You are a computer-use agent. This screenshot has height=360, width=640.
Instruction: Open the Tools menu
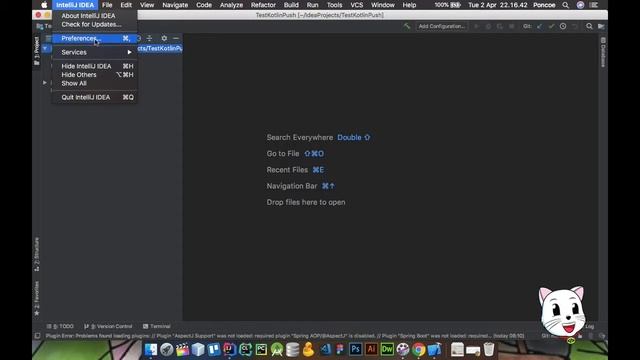[x=334, y=5]
